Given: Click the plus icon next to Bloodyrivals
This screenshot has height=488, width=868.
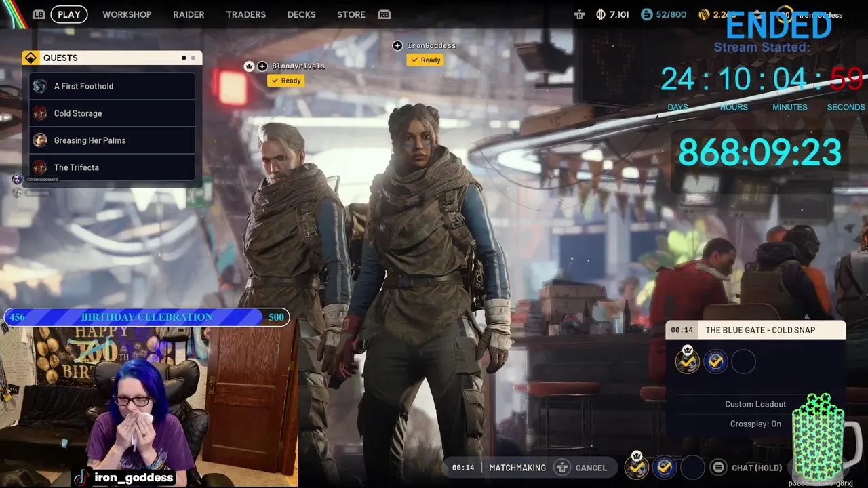Looking at the screenshot, I should (262, 66).
